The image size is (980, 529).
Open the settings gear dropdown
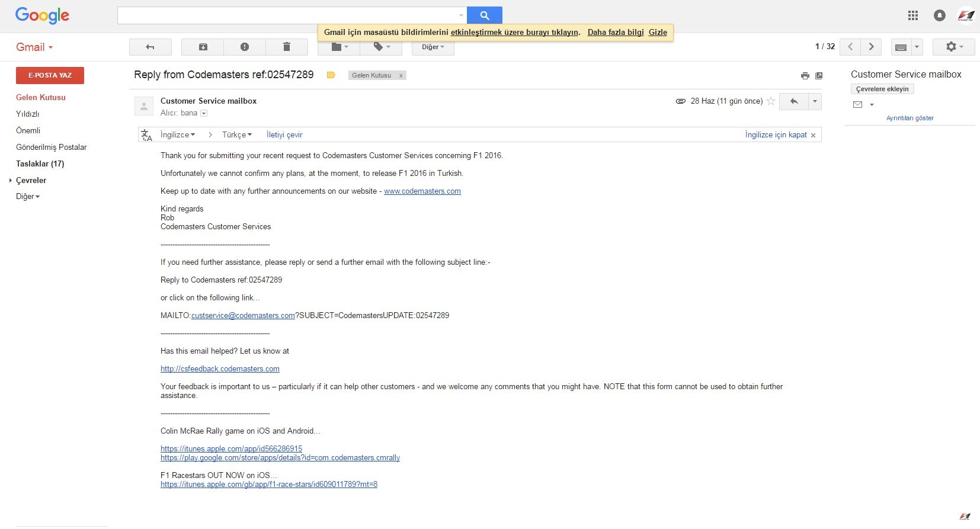pos(953,47)
